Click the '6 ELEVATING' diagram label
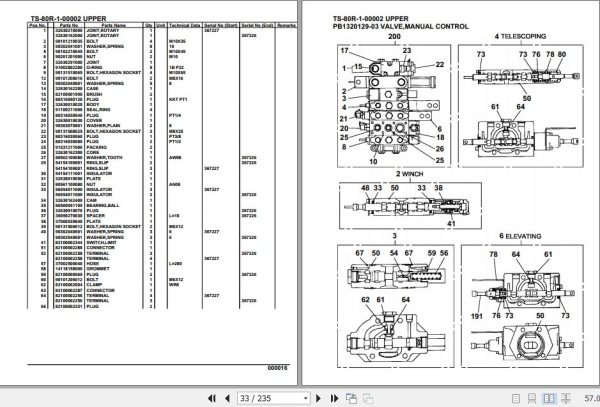Viewport: 600px width, 407px height. tap(520, 236)
